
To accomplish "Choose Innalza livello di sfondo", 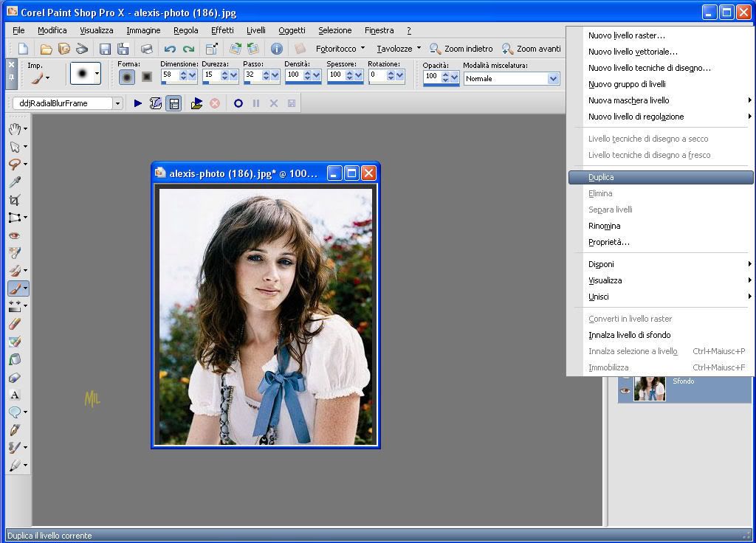I will (661, 335).
